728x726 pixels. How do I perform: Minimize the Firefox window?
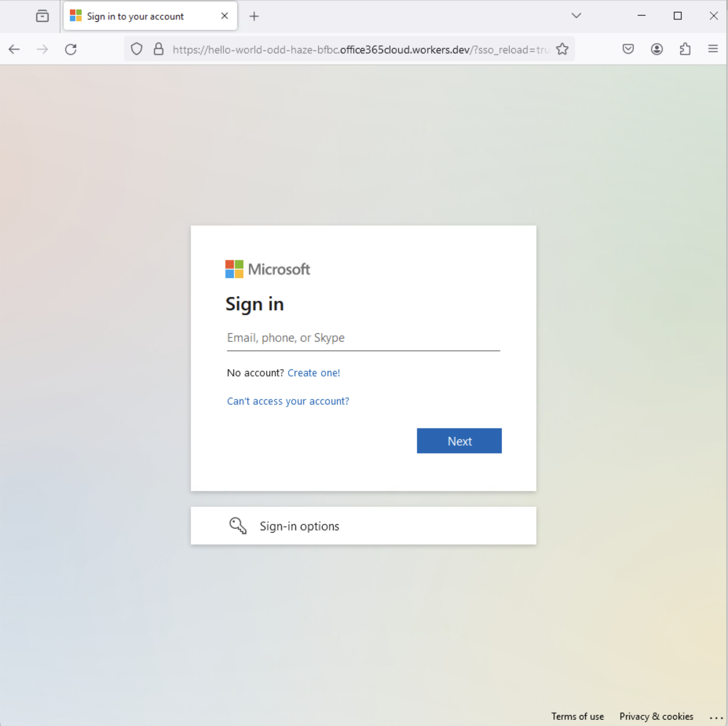coord(642,16)
